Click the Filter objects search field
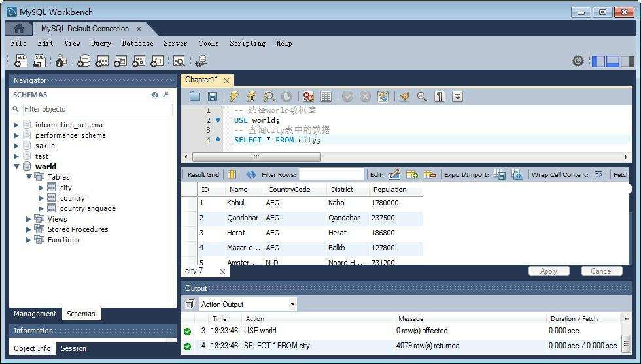Viewport: 641px width, 364px height. (97, 109)
